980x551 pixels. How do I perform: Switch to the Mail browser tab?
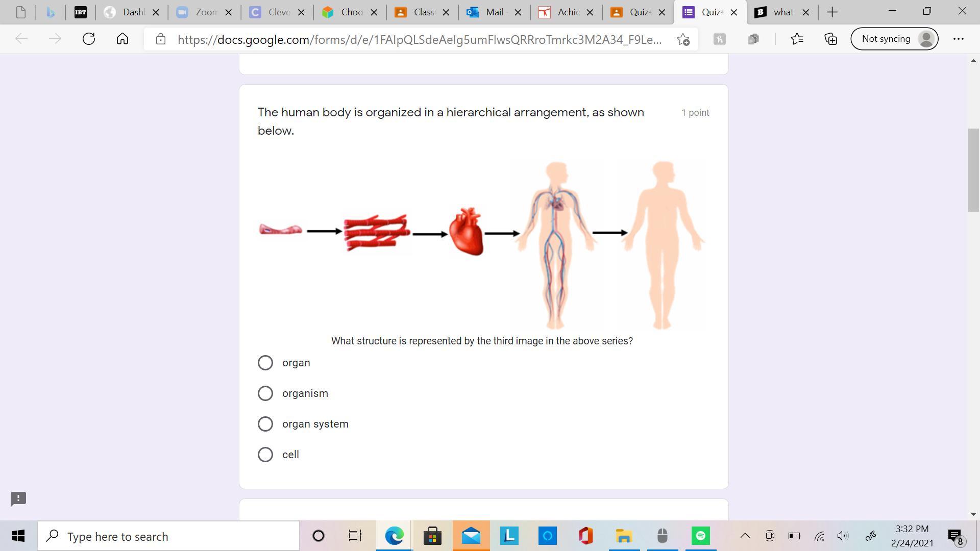point(494,12)
